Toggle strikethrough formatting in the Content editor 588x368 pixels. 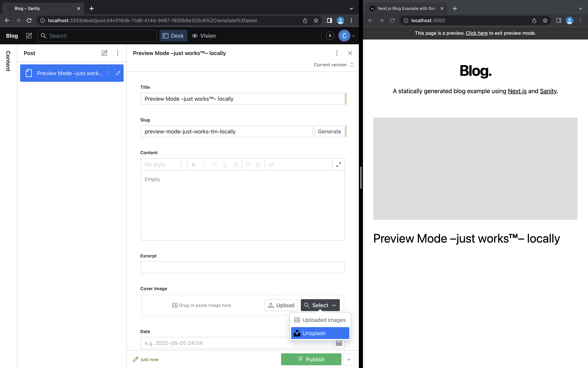coord(236,165)
